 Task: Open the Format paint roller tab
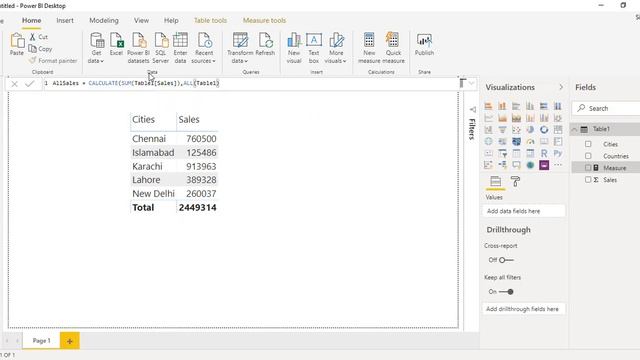515,181
